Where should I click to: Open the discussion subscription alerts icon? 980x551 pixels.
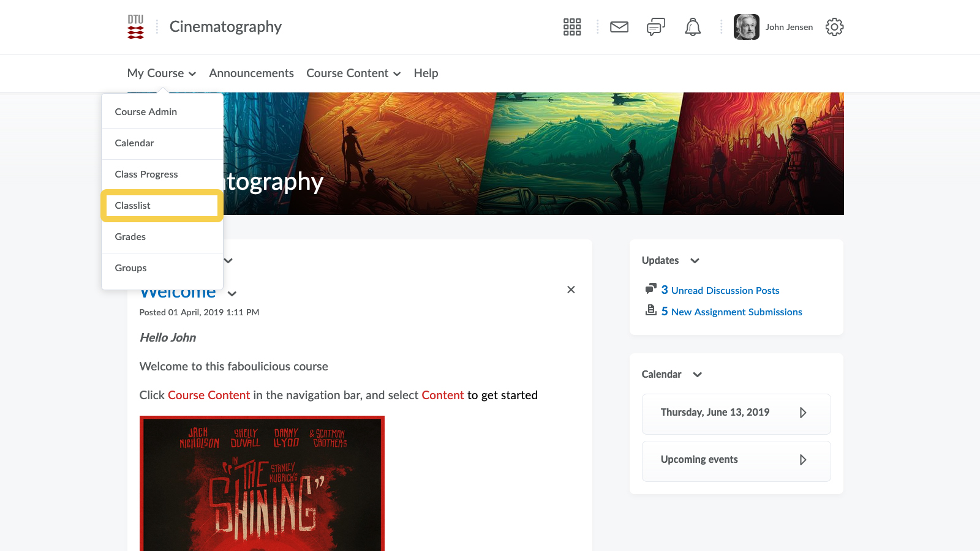point(655,27)
